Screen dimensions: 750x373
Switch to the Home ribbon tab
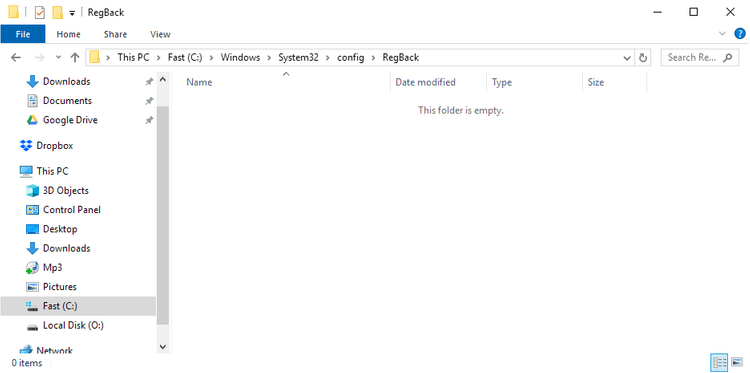pyautogui.click(x=68, y=34)
